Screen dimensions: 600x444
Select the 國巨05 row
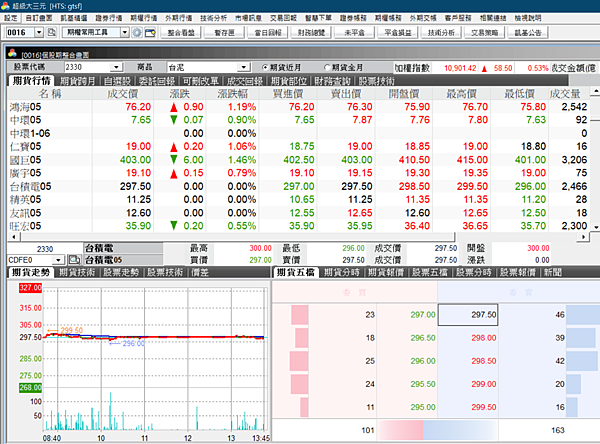tap(298, 160)
